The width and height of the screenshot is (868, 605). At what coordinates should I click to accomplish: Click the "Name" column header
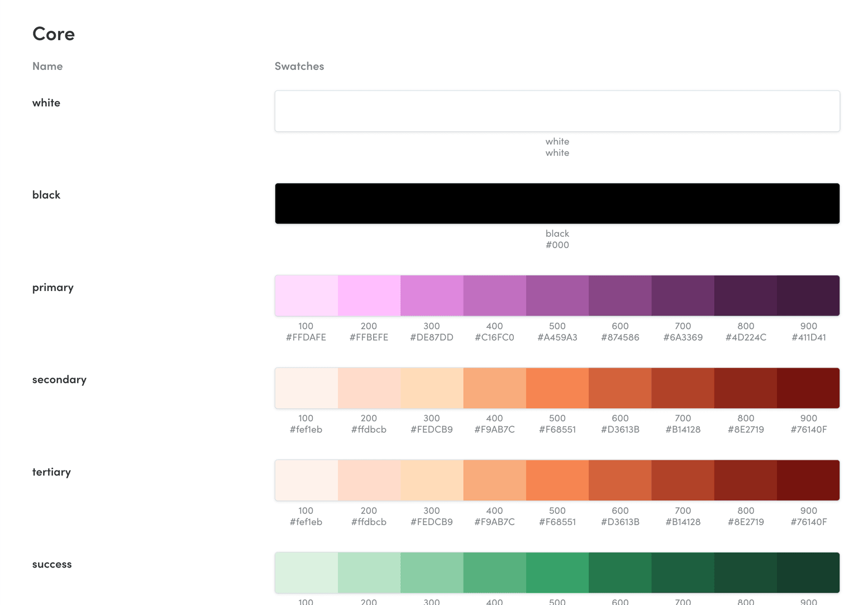(x=47, y=66)
